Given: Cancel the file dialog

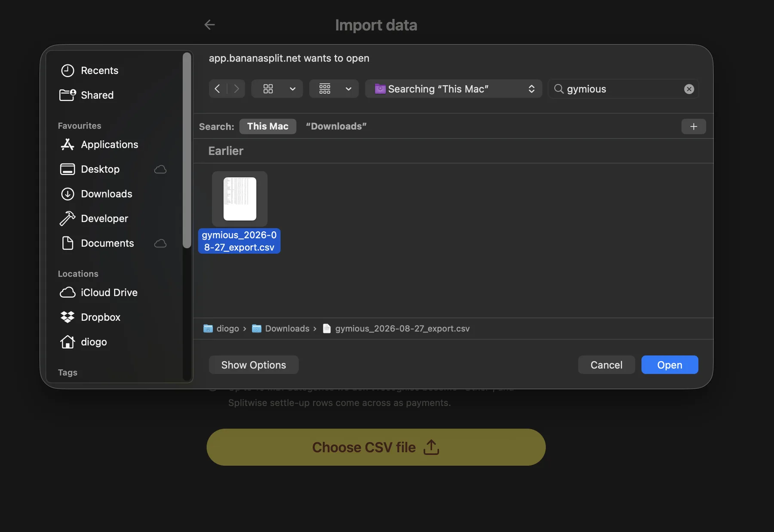Looking at the screenshot, I should point(606,365).
